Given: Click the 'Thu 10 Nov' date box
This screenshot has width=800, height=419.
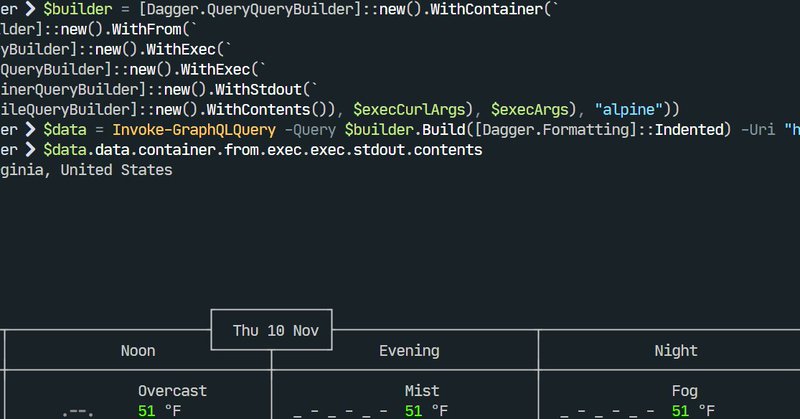Looking at the screenshot, I should pos(271,330).
